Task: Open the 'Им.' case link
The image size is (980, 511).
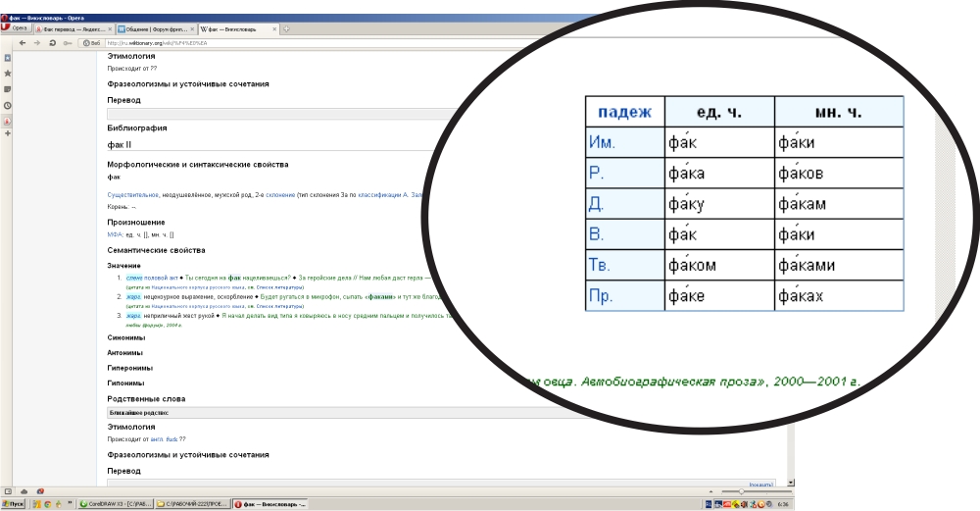Action: [x=602, y=142]
